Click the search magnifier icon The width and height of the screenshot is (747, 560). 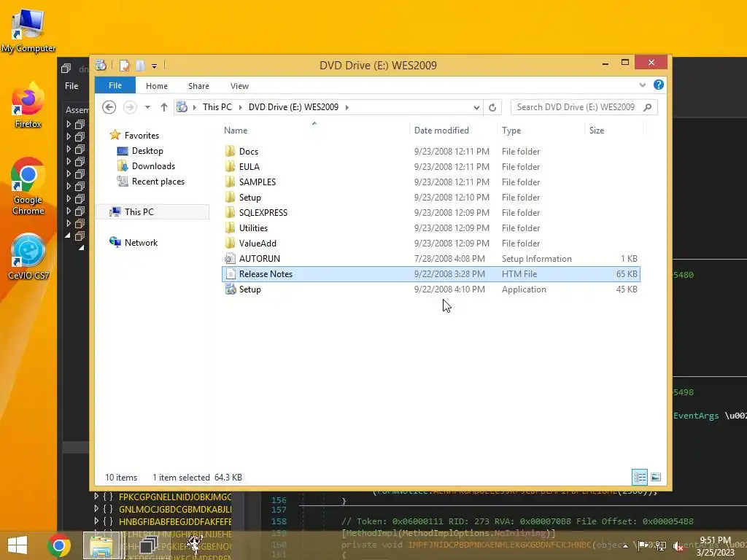[648, 107]
